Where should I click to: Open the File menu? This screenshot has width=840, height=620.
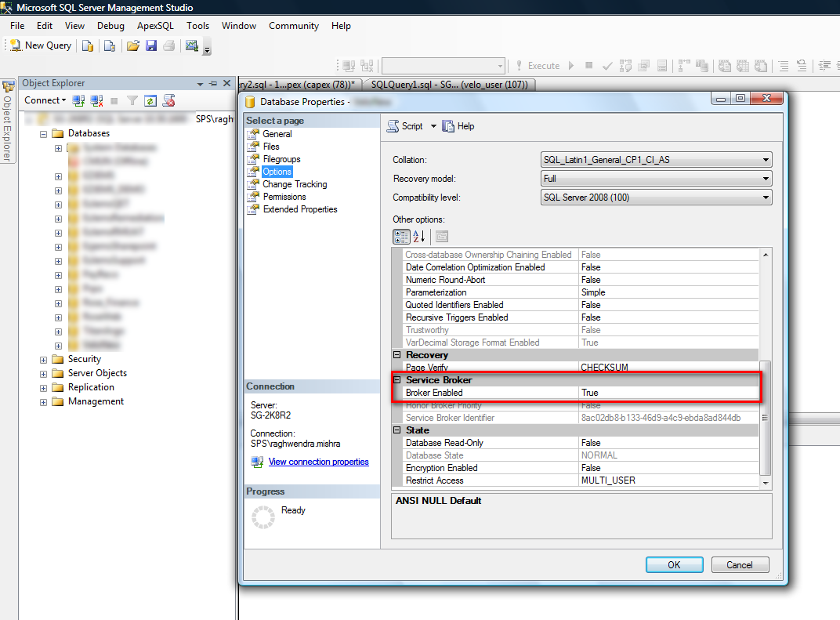pos(17,26)
